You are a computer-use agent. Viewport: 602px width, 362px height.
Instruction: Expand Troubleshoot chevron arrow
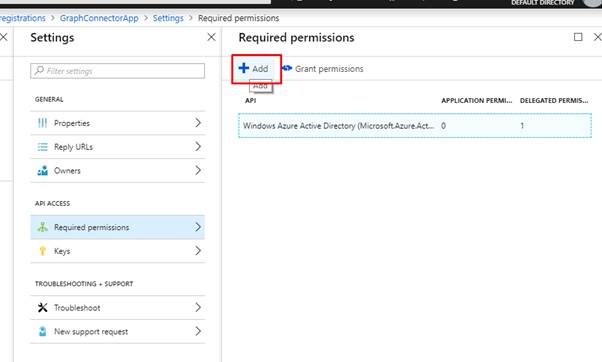point(198,307)
